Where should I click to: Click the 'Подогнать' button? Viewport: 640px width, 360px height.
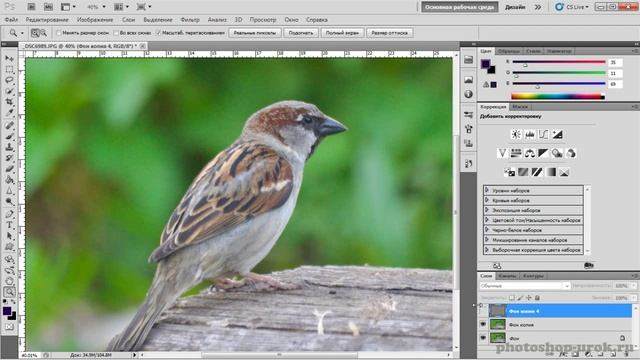coord(301,33)
